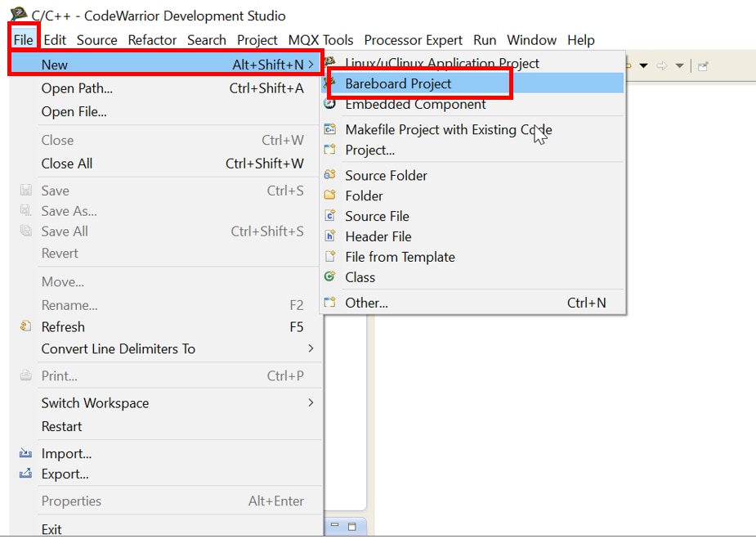
Task: Expand the Switch Workspace submenu arrow
Action: pyautogui.click(x=311, y=403)
